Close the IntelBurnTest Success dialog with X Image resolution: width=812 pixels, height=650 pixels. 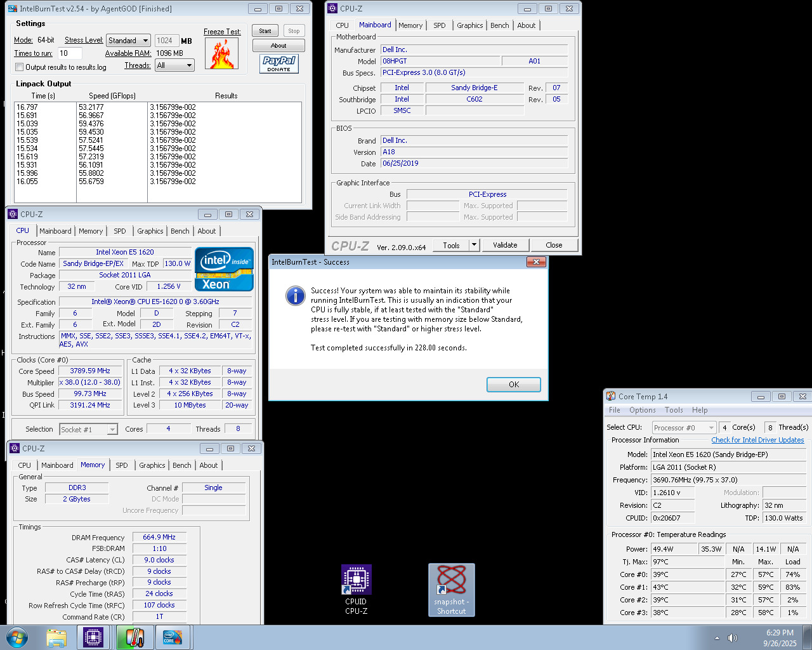(x=536, y=262)
